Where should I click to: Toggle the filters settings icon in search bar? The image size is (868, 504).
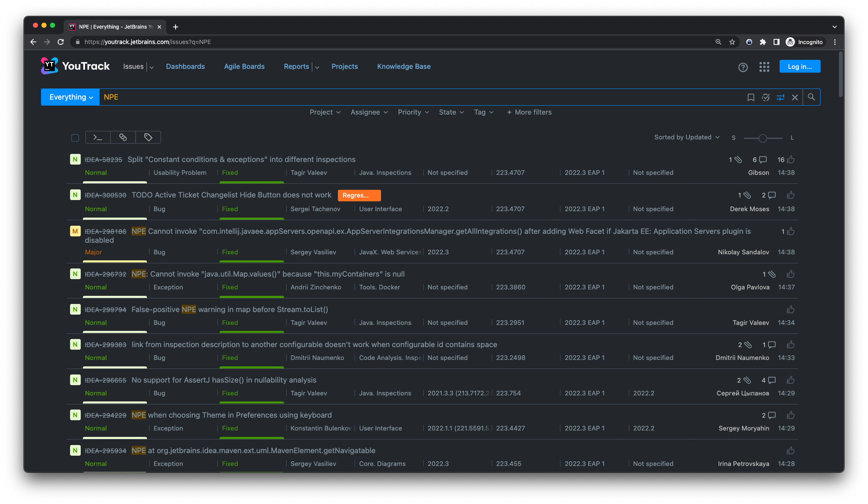(x=780, y=97)
